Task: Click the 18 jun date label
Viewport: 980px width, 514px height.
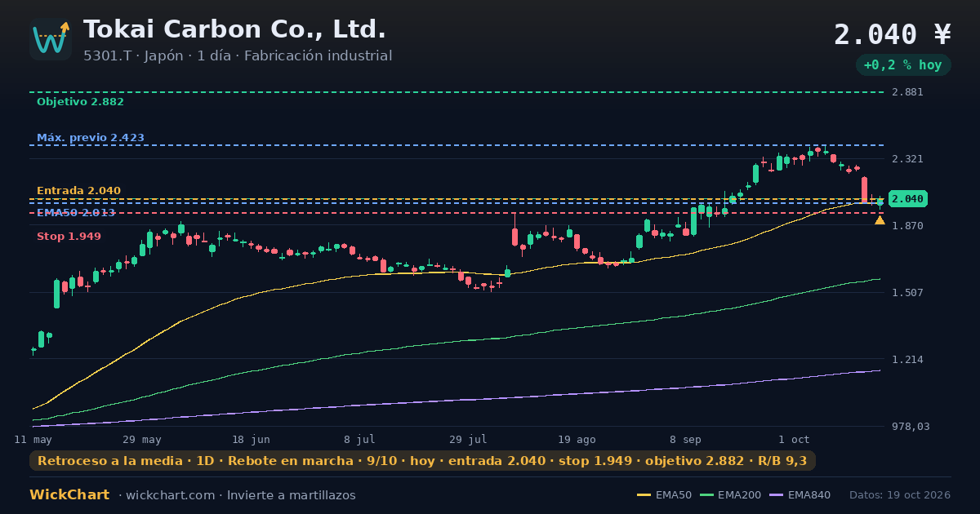Action: [x=251, y=439]
